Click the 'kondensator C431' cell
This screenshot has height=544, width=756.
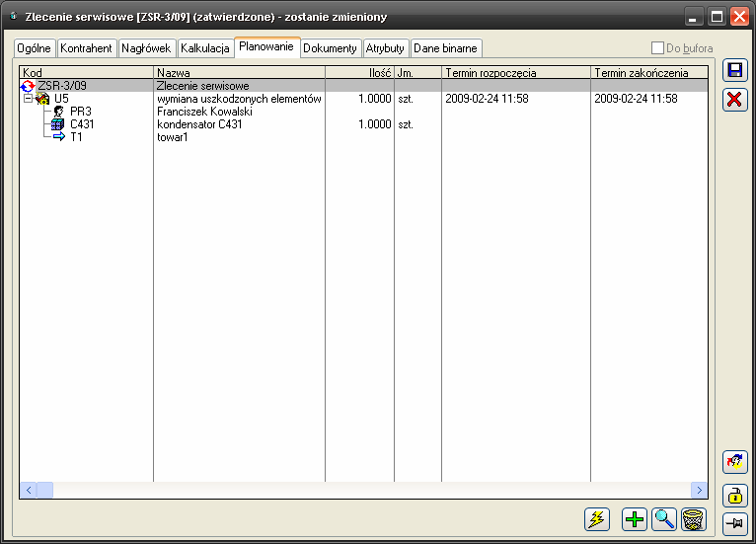click(199, 124)
